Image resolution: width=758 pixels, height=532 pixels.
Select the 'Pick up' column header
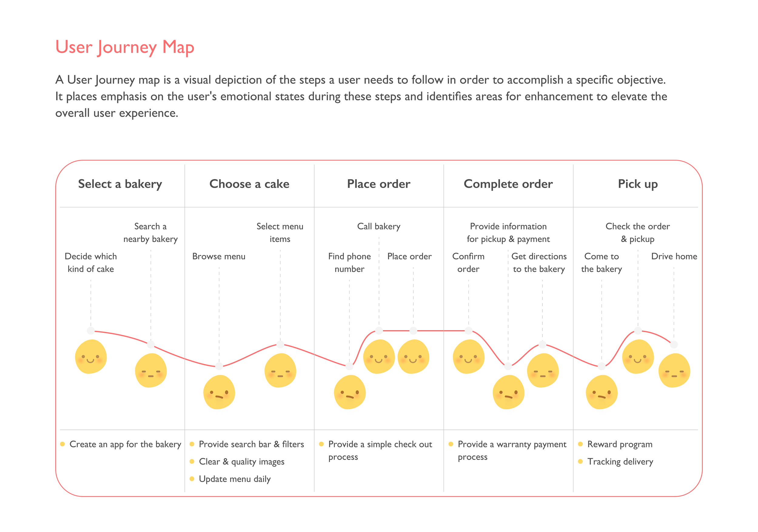(638, 184)
